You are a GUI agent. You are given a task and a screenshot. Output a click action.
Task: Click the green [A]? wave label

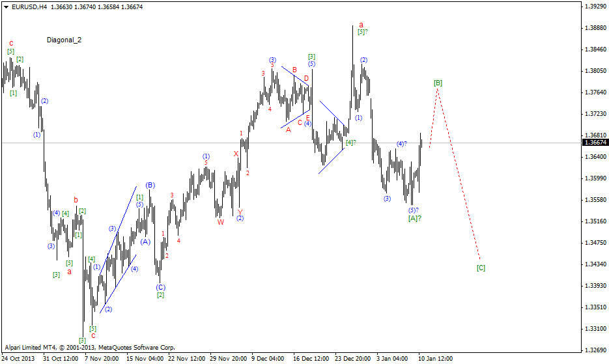pos(415,219)
